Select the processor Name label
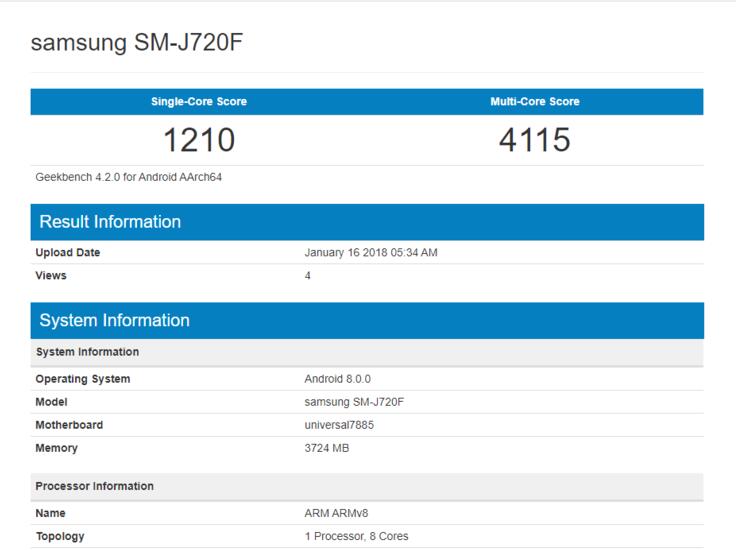Image resolution: width=736 pixels, height=550 pixels. [x=50, y=513]
